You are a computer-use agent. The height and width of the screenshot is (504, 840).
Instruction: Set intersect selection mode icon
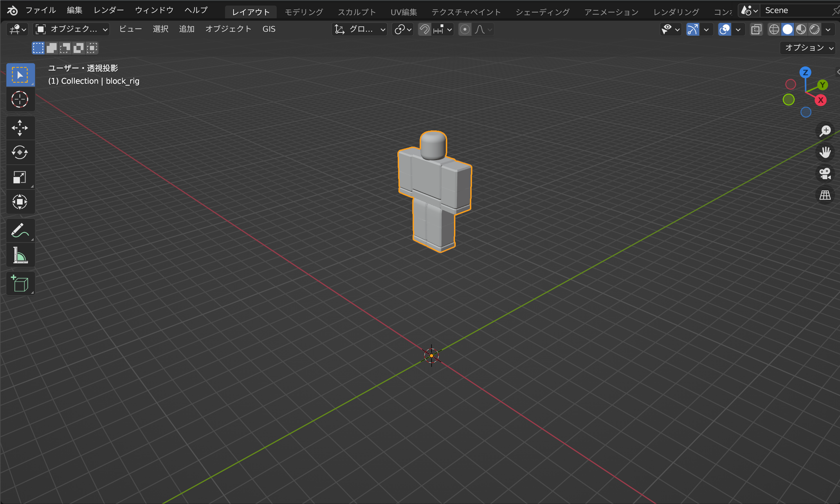(92, 48)
